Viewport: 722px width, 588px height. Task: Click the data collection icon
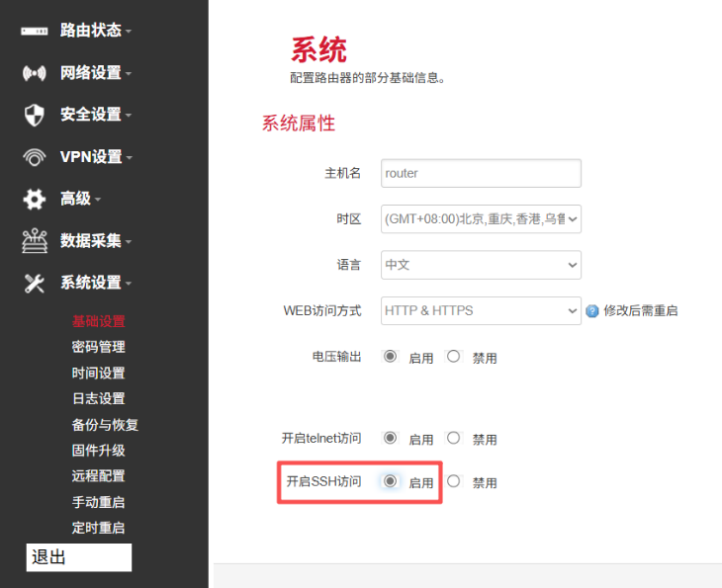click(34, 241)
